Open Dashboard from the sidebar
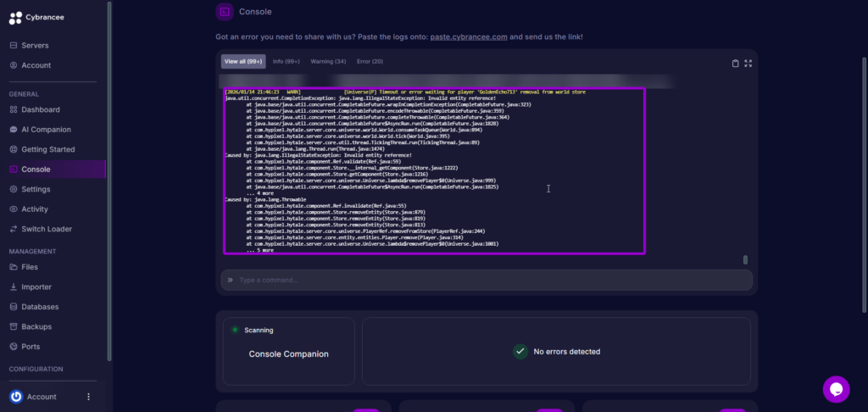The height and width of the screenshot is (412, 868). (x=40, y=110)
